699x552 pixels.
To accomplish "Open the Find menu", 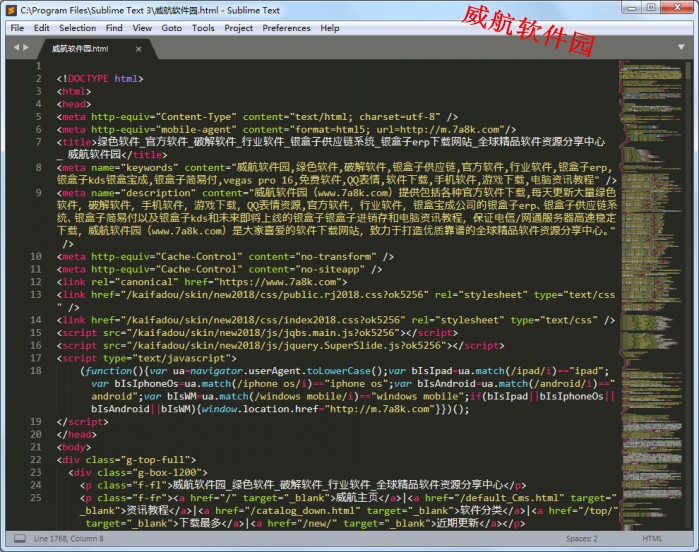I will coord(114,28).
